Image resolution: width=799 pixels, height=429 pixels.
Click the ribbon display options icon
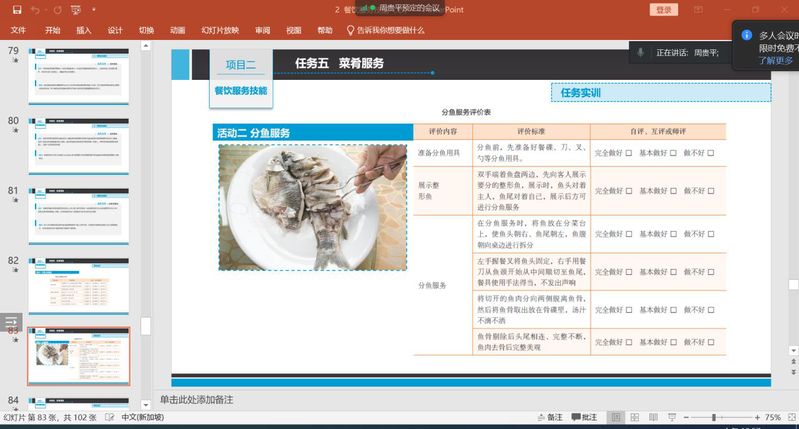click(698, 10)
